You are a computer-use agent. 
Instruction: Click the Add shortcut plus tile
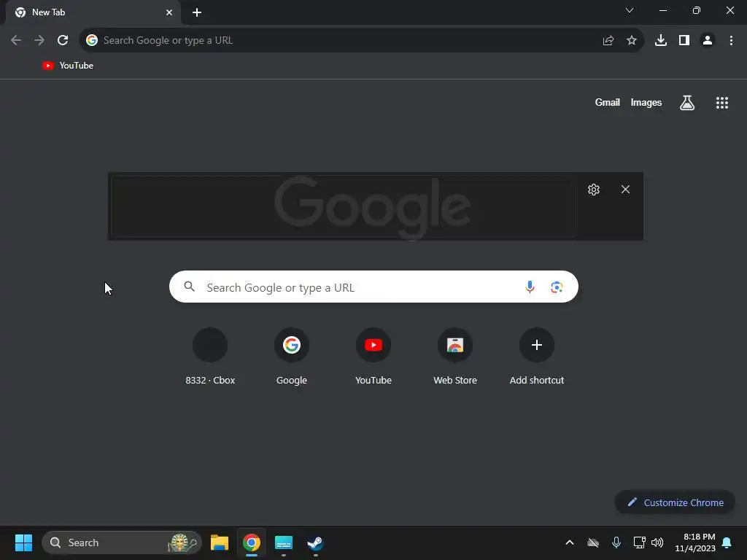click(x=537, y=356)
